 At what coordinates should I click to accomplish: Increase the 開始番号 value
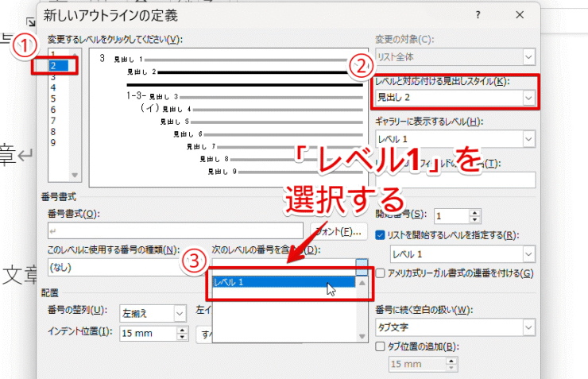tap(474, 213)
